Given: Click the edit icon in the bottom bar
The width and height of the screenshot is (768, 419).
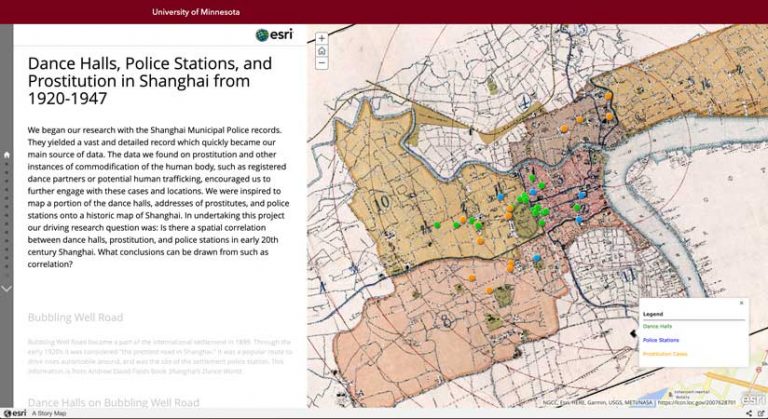Looking at the screenshot, I should pyautogui.click(x=761, y=414).
